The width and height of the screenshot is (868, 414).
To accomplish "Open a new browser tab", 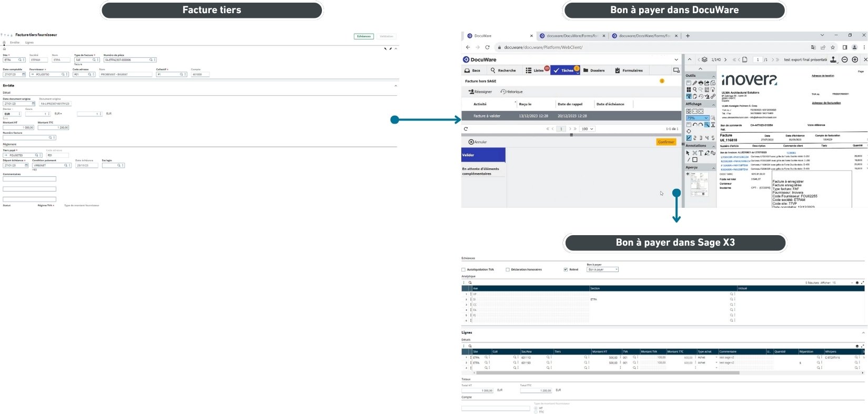I will point(688,36).
